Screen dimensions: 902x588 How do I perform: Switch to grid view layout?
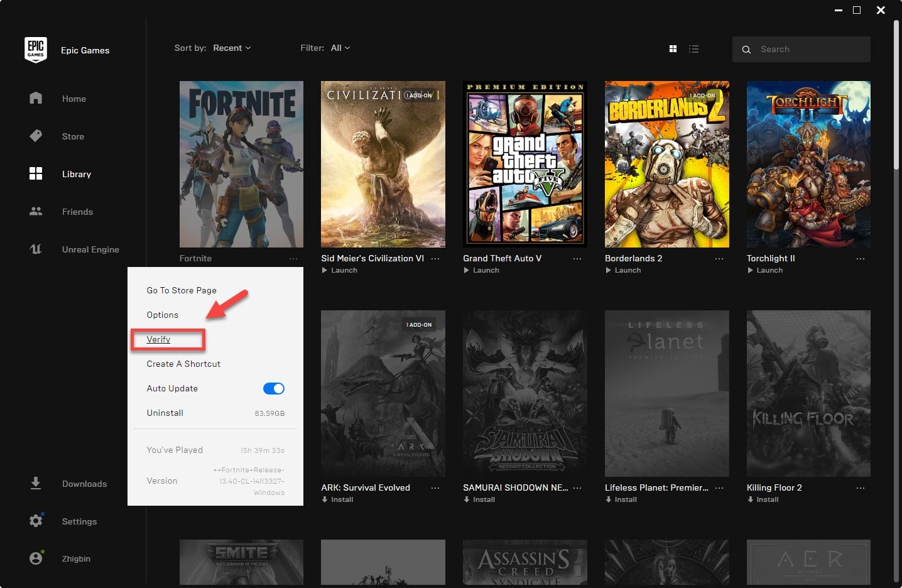[x=673, y=48]
